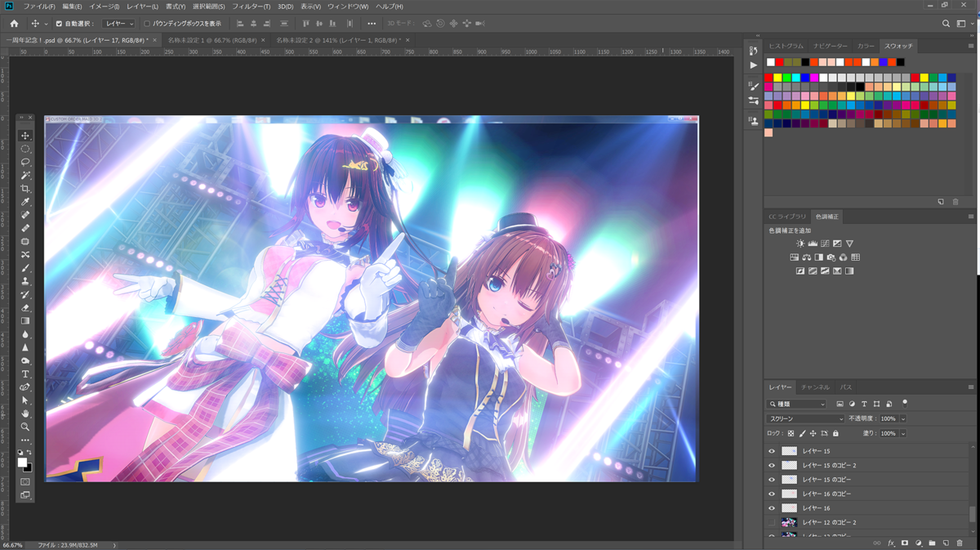Click the Lock transparent pixels checker icon
The width and height of the screenshot is (980, 550).
pyautogui.click(x=791, y=433)
